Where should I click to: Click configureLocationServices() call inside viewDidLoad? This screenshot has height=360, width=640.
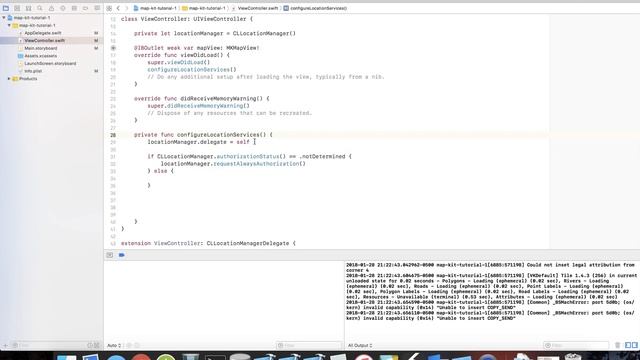192,70
